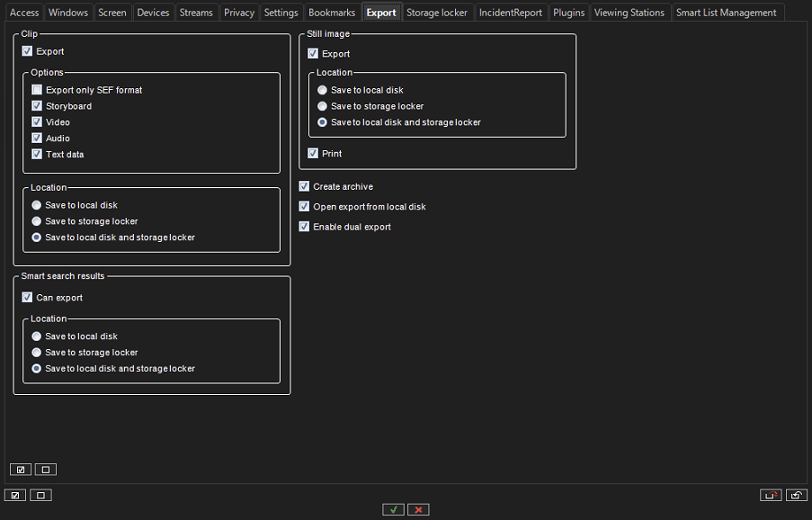Select Smart search local disk and storage locker
Image resolution: width=812 pixels, height=520 pixels.
[x=36, y=368]
